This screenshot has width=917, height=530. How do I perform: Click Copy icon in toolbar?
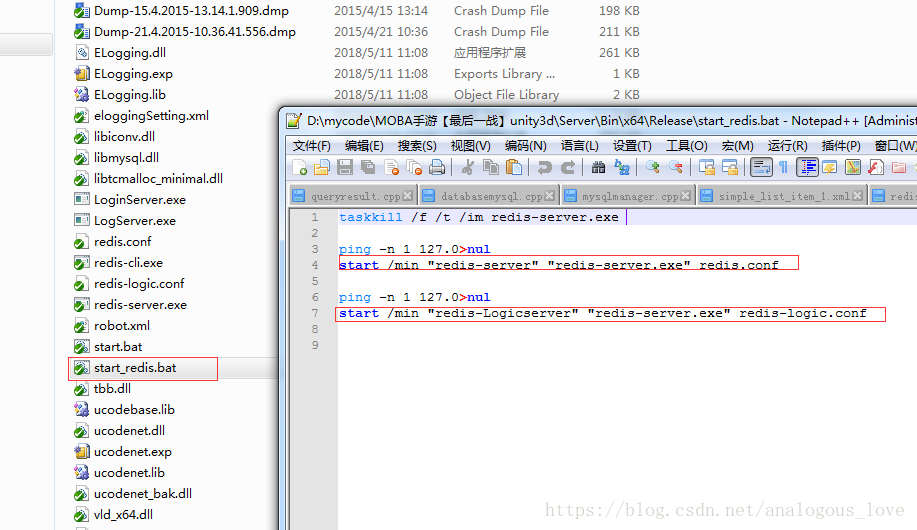(491, 168)
